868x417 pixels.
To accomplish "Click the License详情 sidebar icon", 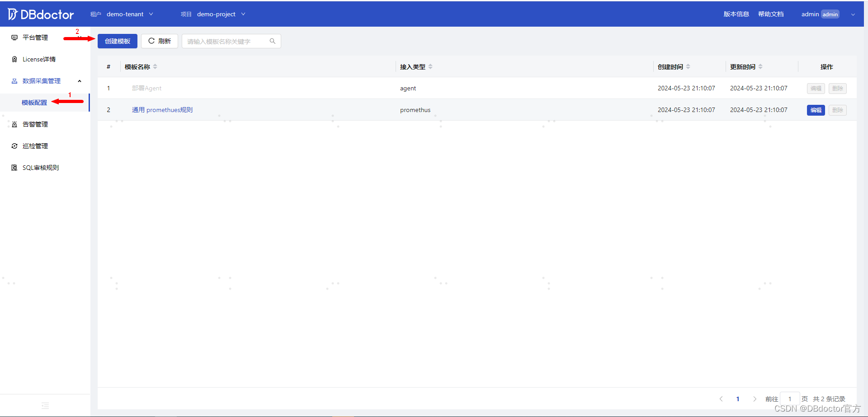I will click(14, 59).
